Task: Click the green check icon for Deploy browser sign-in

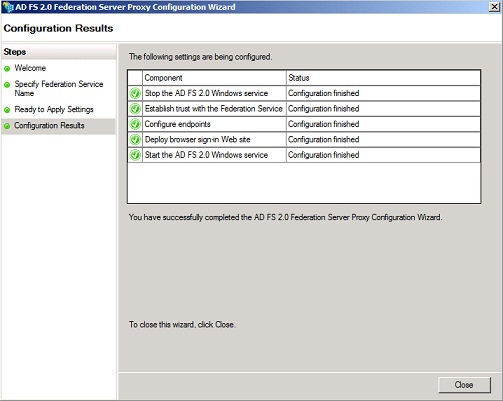Action: tap(135, 139)
